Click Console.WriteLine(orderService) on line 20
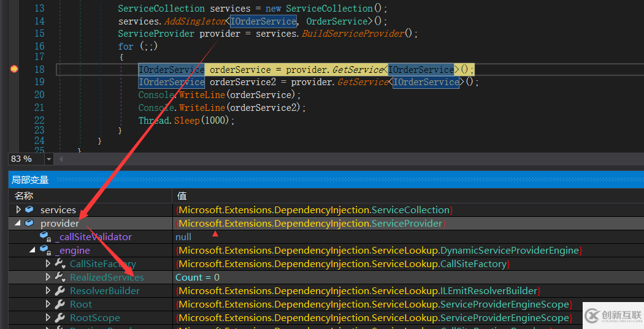This screenshot has height=329, width=644. [220, 95]
